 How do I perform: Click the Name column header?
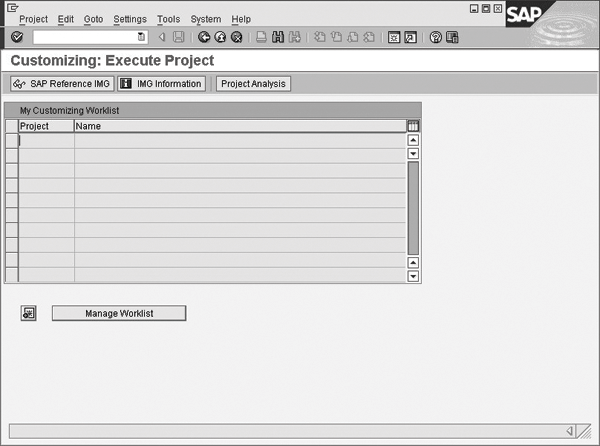[240, 126]
